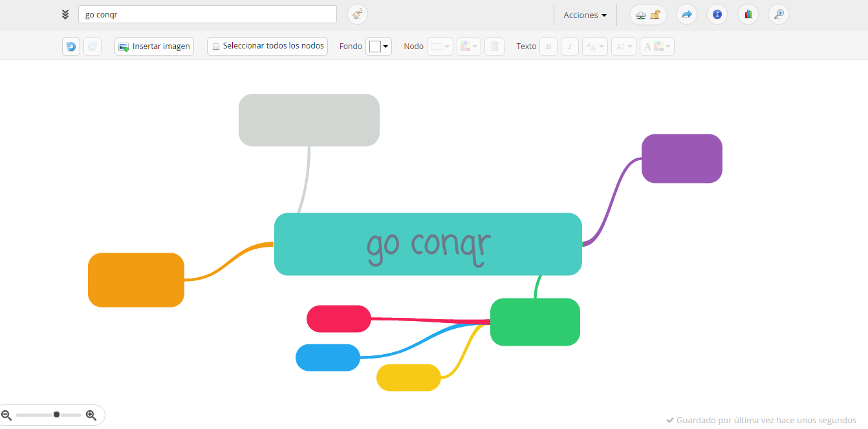Enable Seleccionar todos los nodos checkbox
This screenshot has height=429, width=868.
coord(216,46)
